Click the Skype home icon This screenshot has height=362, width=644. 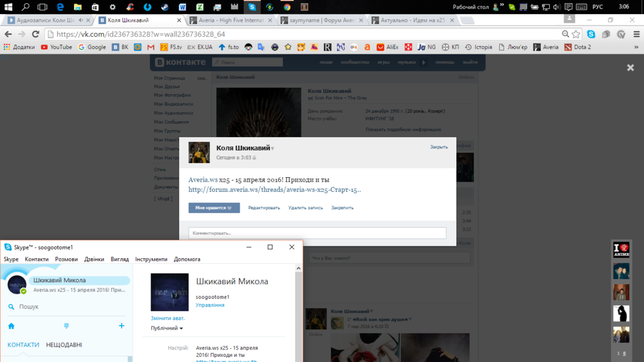(11, 326)
